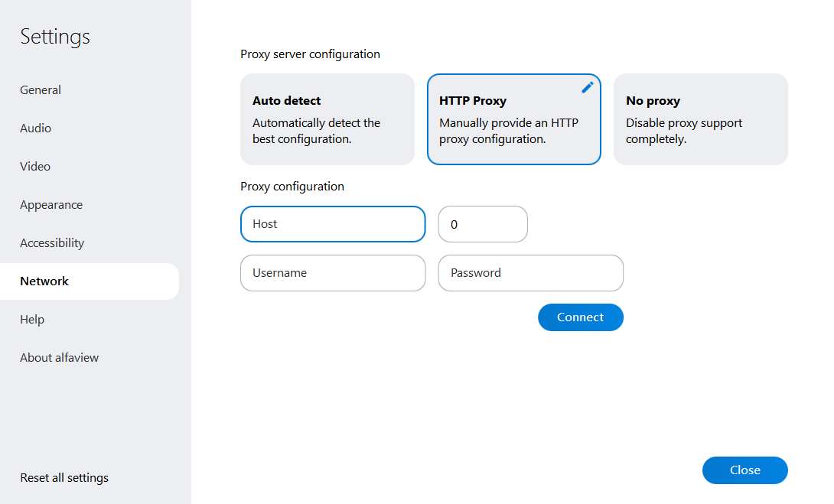Image resolution: width=834 pixels, height=504 pixels.
Task: Select the Auto detect proxy option
Action: coord(327,119)
